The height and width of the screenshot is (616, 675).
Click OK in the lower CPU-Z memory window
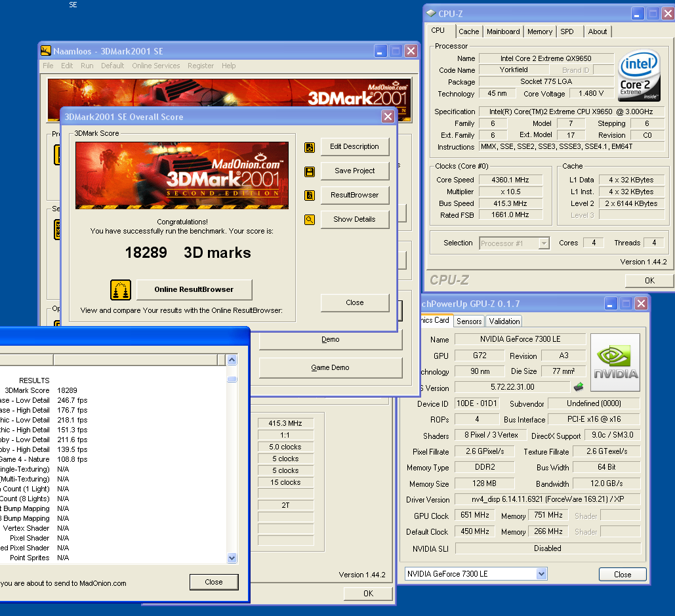click(x=368, y=594)
